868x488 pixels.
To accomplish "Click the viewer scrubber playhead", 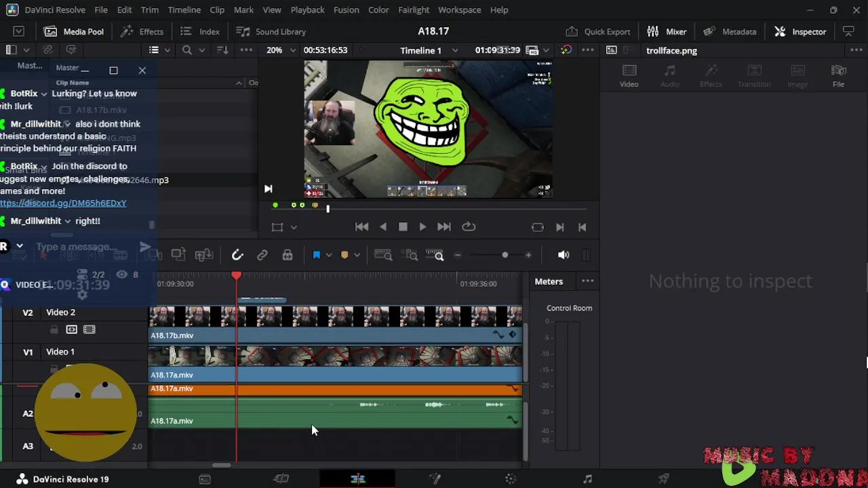I will tap(328, 208).
